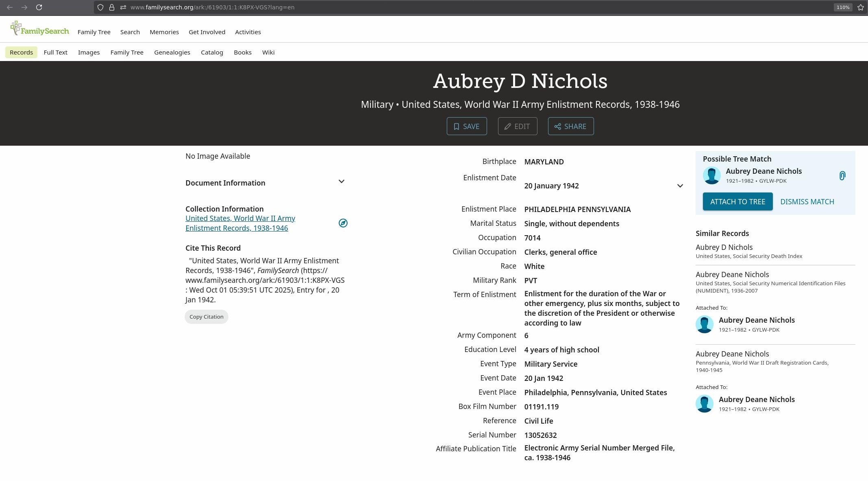The image size is (868, 481).
Task: Click the Reference value Civil Life
Action: [x=538, y=421]
